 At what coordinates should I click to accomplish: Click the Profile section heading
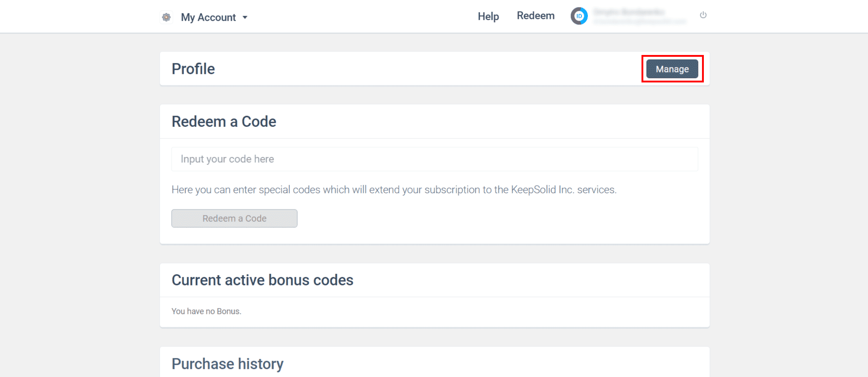click(193, 69)
